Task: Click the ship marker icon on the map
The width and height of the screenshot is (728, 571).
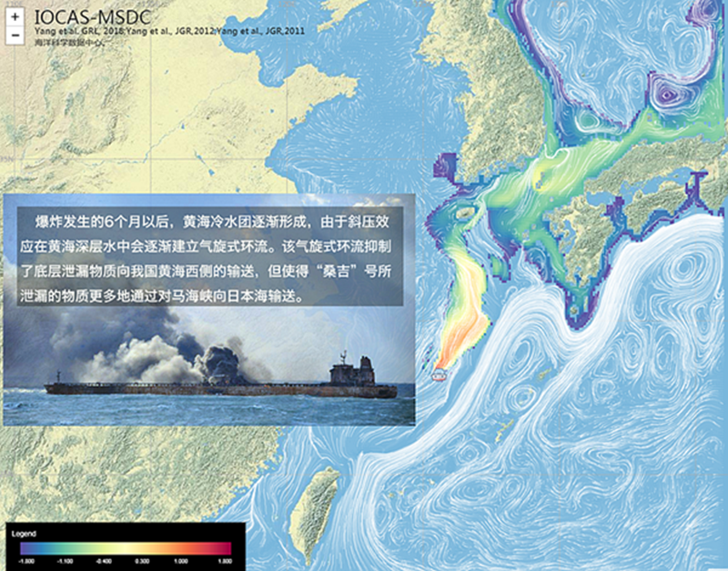Action: 440,372
